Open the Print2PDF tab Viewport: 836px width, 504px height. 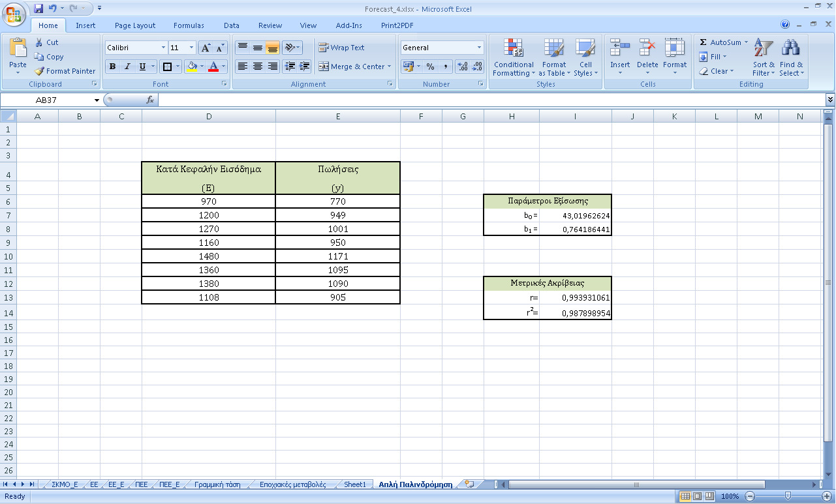pos(397,25)
